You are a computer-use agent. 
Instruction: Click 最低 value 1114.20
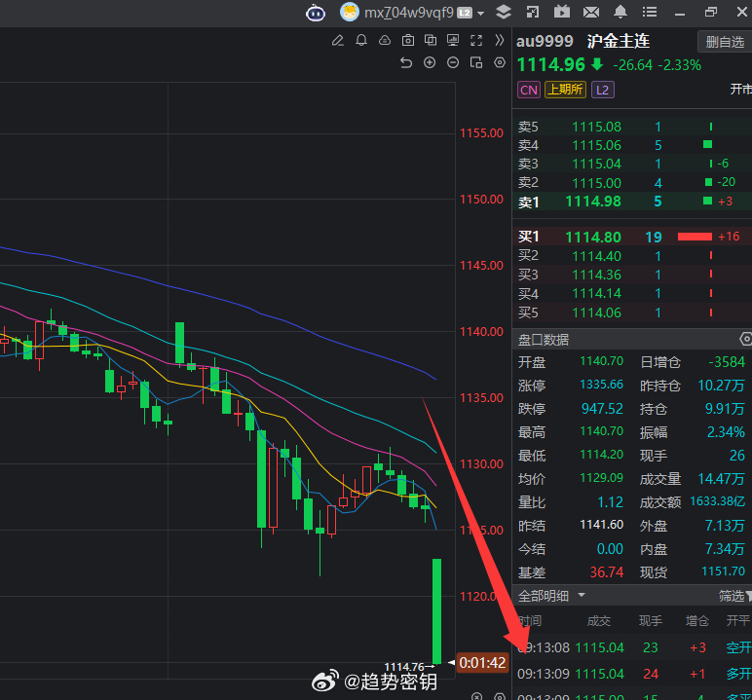pos(601,455)
